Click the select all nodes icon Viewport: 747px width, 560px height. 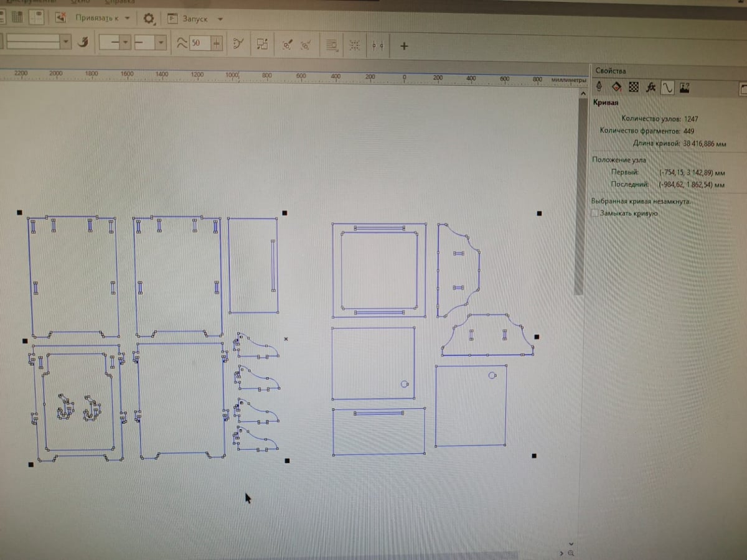(x=354, y=45)
